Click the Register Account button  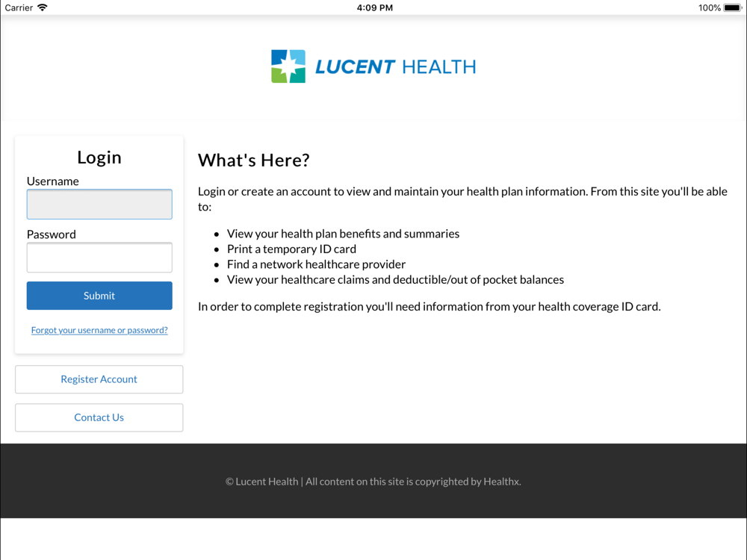99,379
